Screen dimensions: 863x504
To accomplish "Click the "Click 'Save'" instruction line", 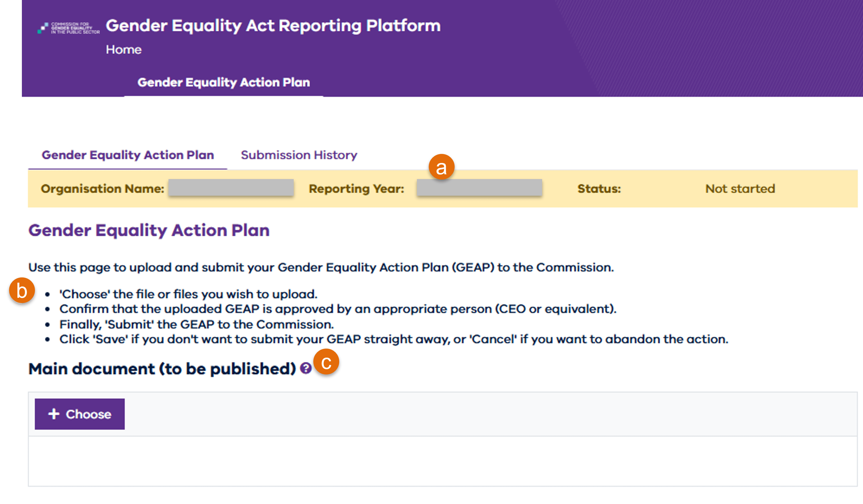I will tap(394, 339).
